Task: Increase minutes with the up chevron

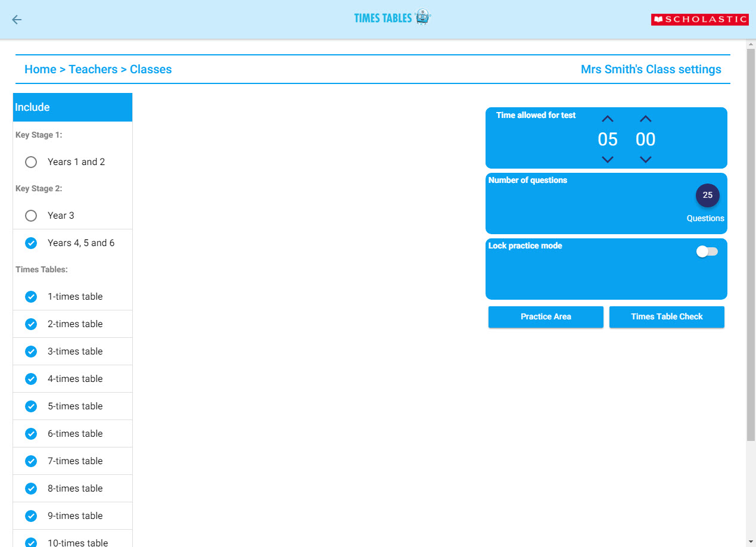Action: (607, 119)
